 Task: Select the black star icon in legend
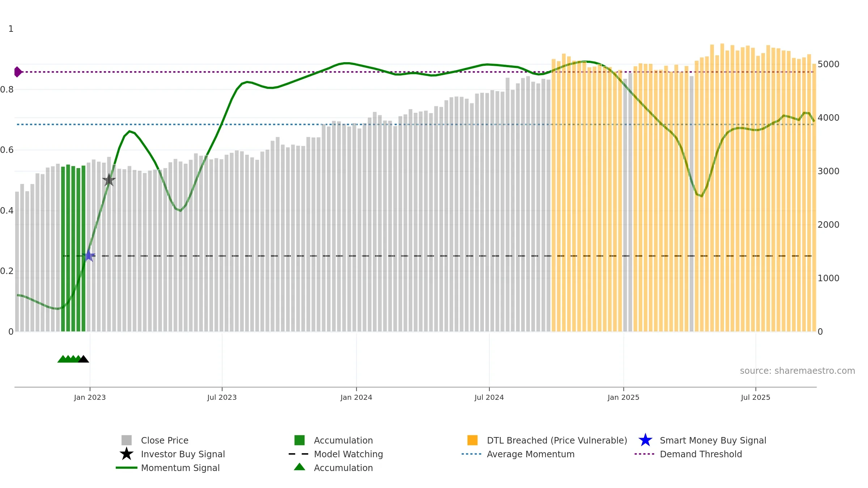(x=127, y=454)
